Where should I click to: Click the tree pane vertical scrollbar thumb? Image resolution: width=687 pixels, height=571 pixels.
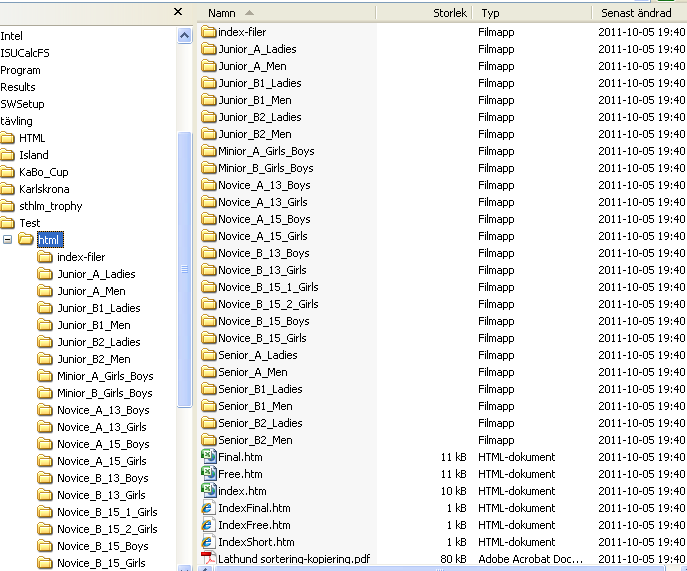184,270
